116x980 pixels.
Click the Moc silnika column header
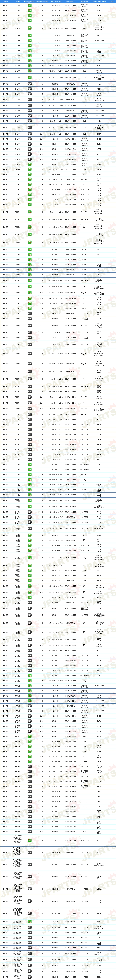point(70,1)
